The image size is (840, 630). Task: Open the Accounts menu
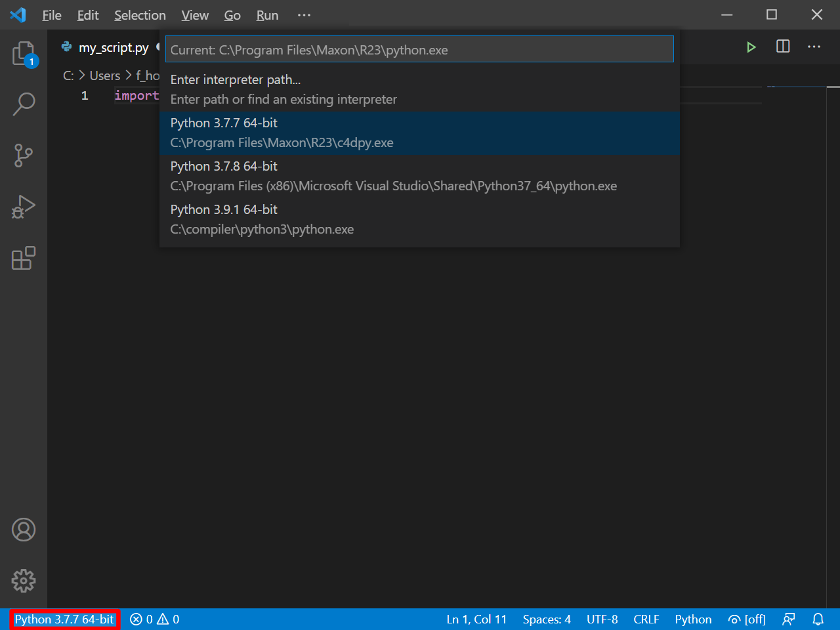click(x=24, y=530)
